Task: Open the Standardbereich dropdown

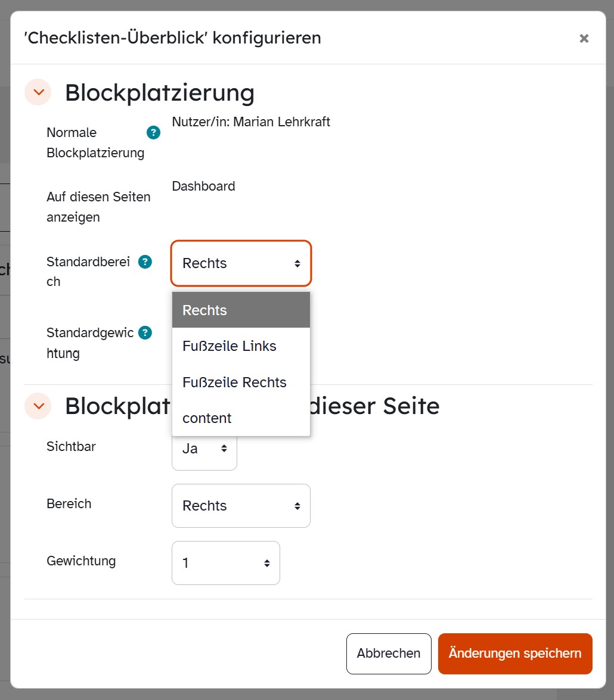Action: tap(241, 263)
